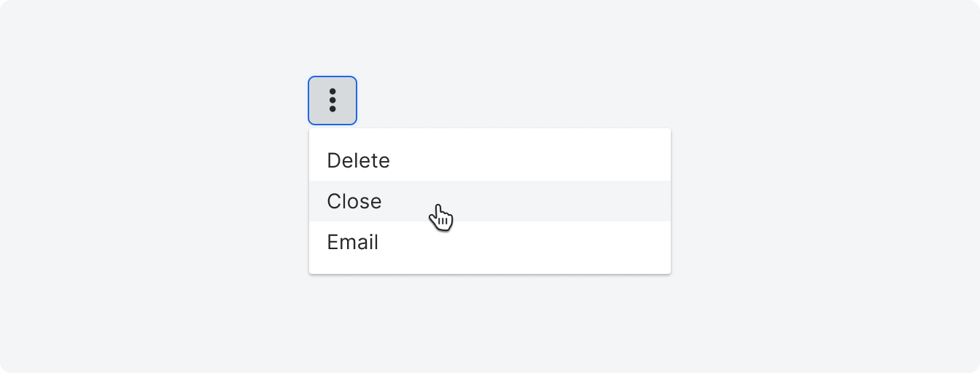
Task: Select the row labeled Email
Action: coord(490,242)
